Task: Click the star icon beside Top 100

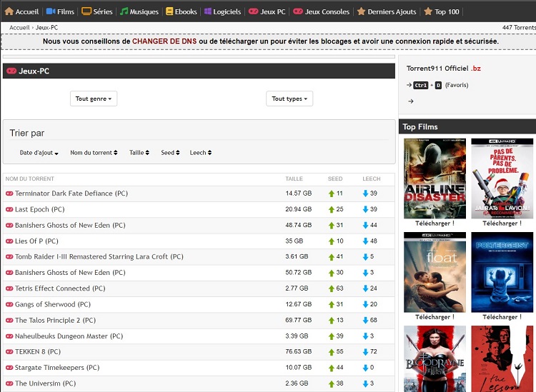Action: (x=427, y=11)
